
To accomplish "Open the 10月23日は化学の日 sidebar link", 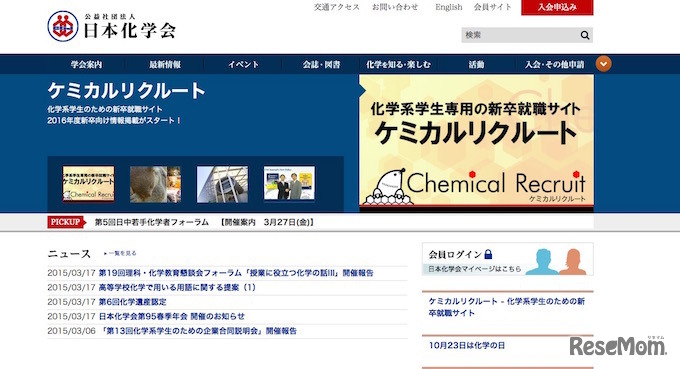I will pos(467,346).
